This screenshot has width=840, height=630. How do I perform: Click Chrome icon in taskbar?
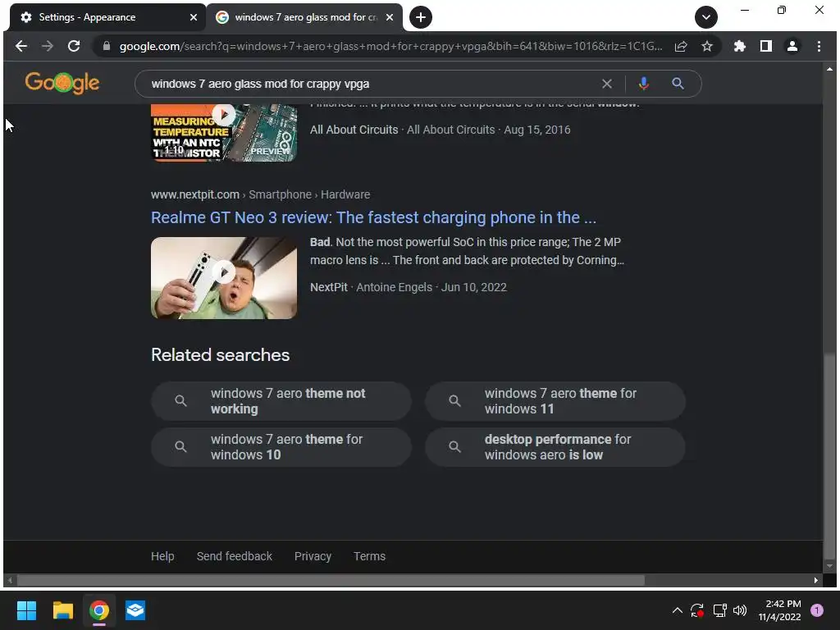coord(99,610)
